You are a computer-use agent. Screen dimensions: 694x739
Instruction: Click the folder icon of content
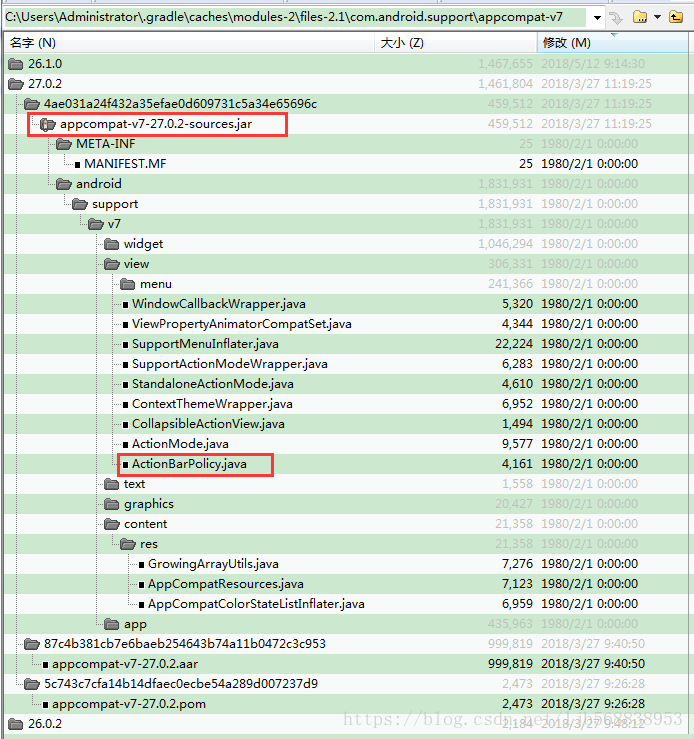[x=112, y=524]
